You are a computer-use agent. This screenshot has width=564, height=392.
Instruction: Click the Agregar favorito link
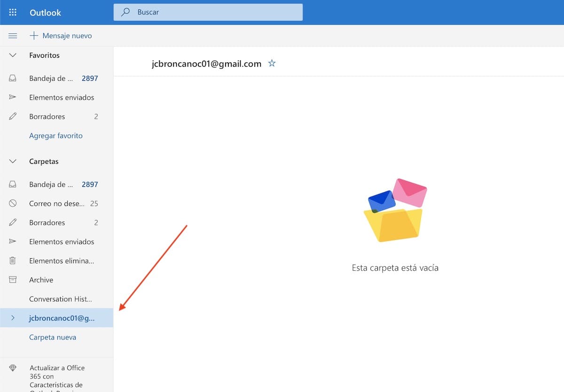click(55, 136)
